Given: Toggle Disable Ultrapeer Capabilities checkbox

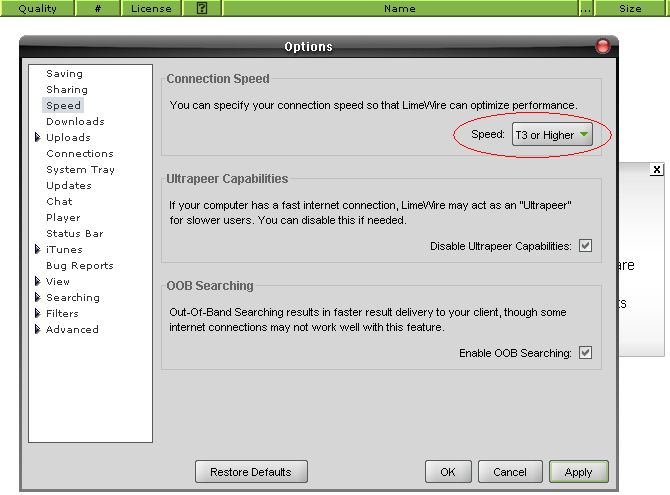Looking at the screenshot, I should (585, 246).
